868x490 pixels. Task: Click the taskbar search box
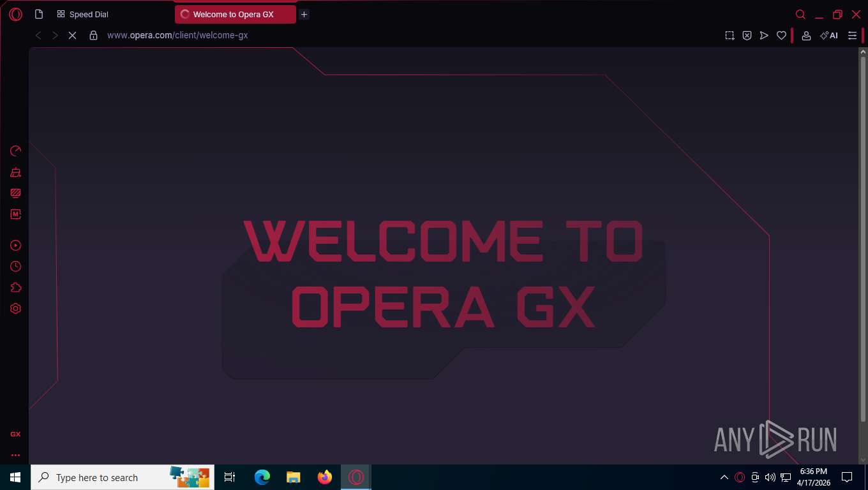[x=123, y=477]
